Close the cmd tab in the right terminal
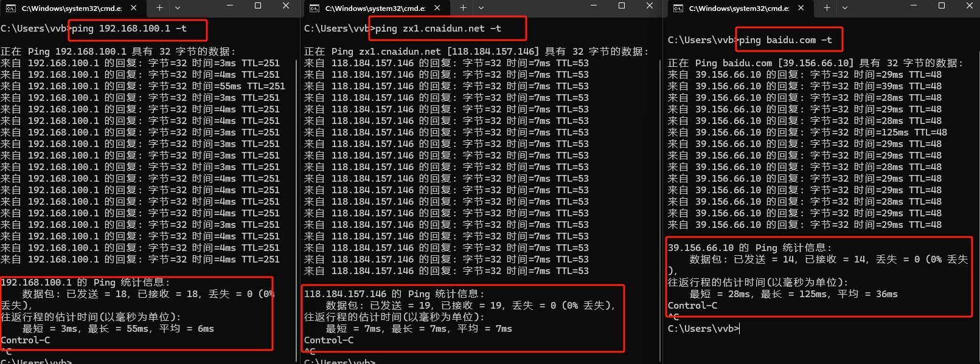This screenshot has width=980, height=364. 801,8
